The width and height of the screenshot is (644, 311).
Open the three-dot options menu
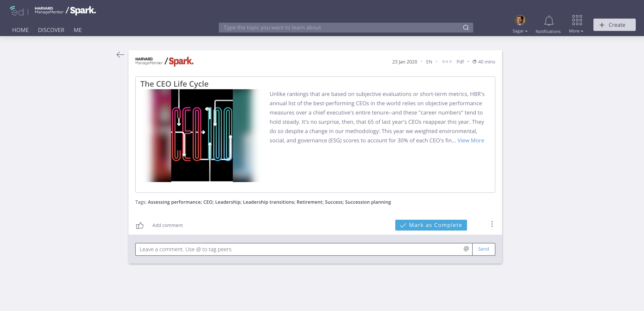coord(492,224)
